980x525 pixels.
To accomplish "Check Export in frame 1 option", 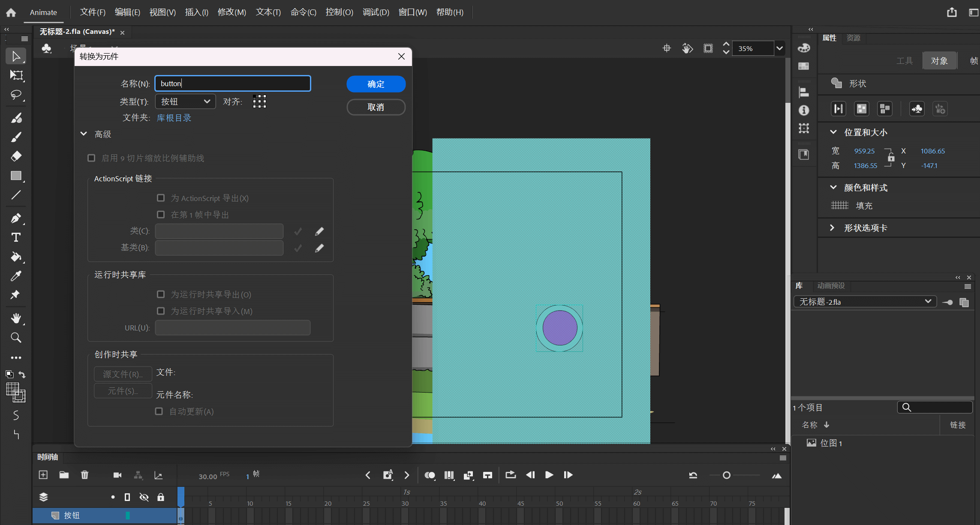I will click(161, 214).
